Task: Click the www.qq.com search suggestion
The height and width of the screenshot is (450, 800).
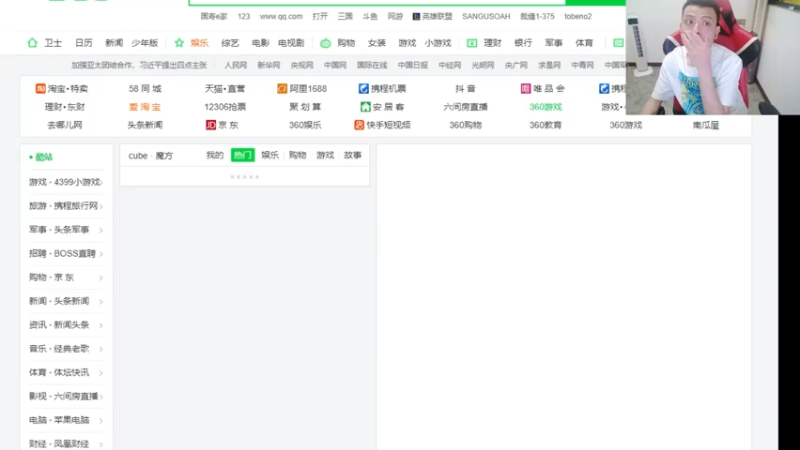Action: 281,16
